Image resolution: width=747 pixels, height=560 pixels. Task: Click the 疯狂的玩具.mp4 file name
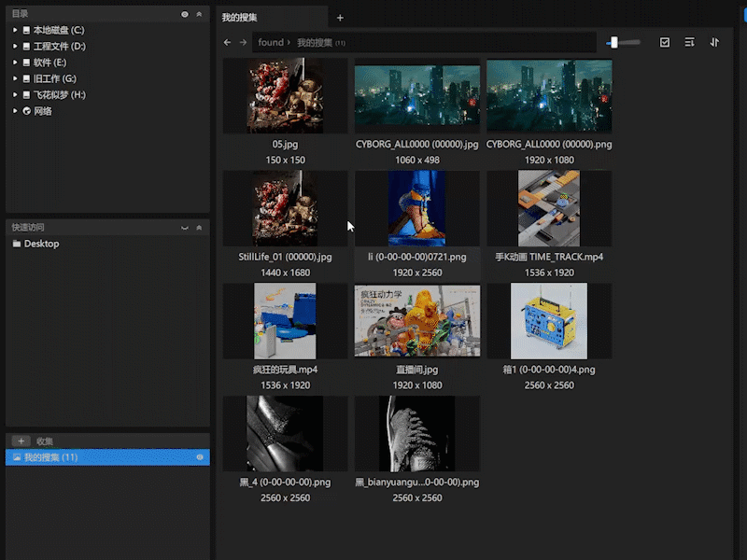click(x=285, y=370)
